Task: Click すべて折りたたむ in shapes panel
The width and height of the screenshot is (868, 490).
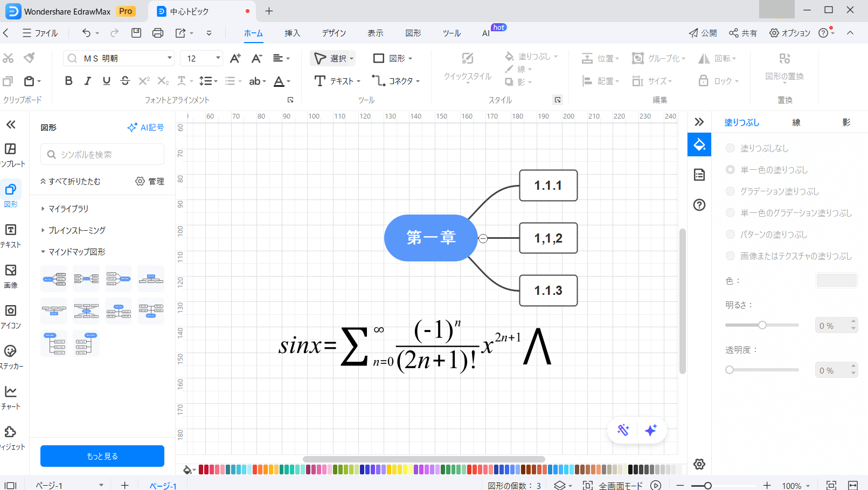Action: click(x=71, y=181)
